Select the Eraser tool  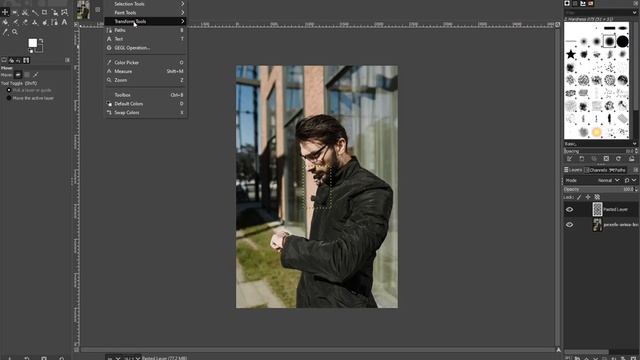(x=25, y=22)
